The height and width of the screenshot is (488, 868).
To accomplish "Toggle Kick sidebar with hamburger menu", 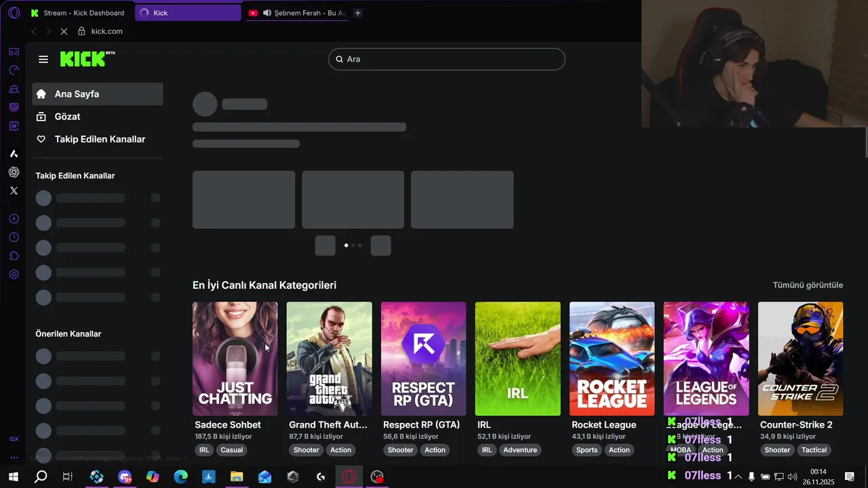I will click(x=43, y=59).
